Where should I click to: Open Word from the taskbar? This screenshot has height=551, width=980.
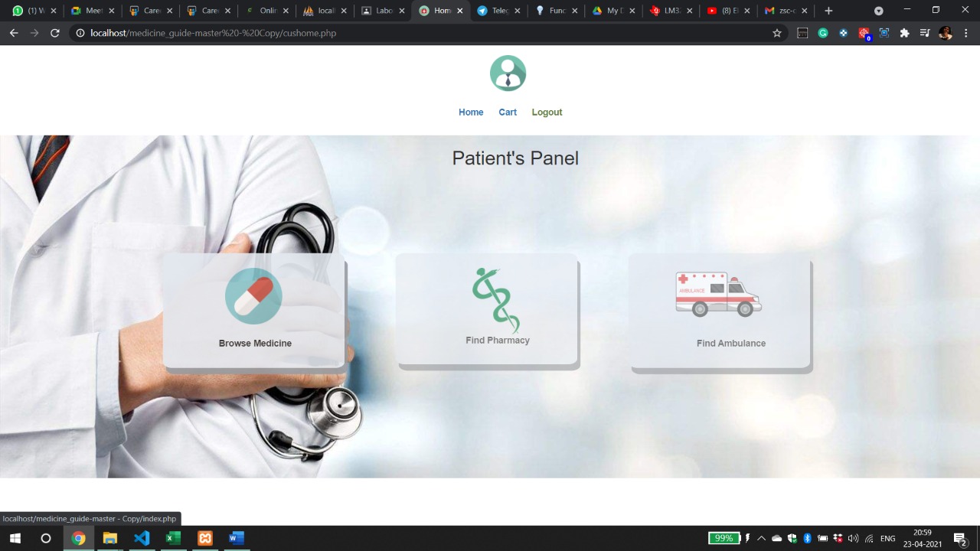(x=236, y=538)
